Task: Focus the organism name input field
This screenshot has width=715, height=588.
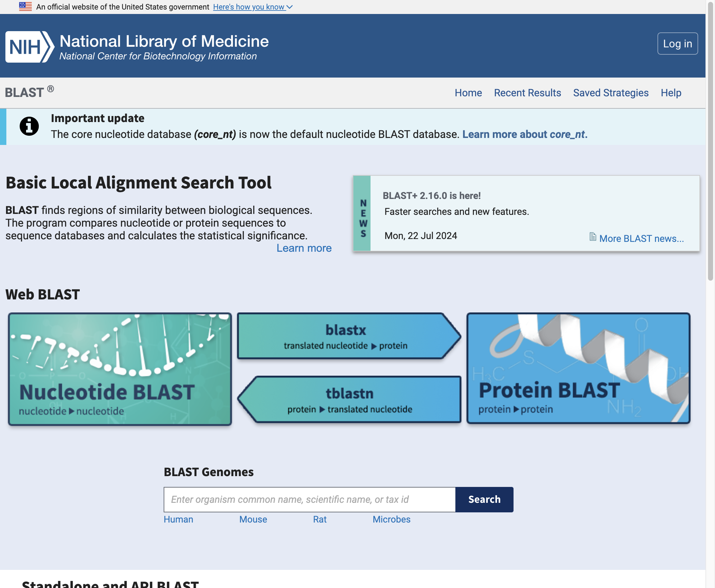Action: (310, 499)
